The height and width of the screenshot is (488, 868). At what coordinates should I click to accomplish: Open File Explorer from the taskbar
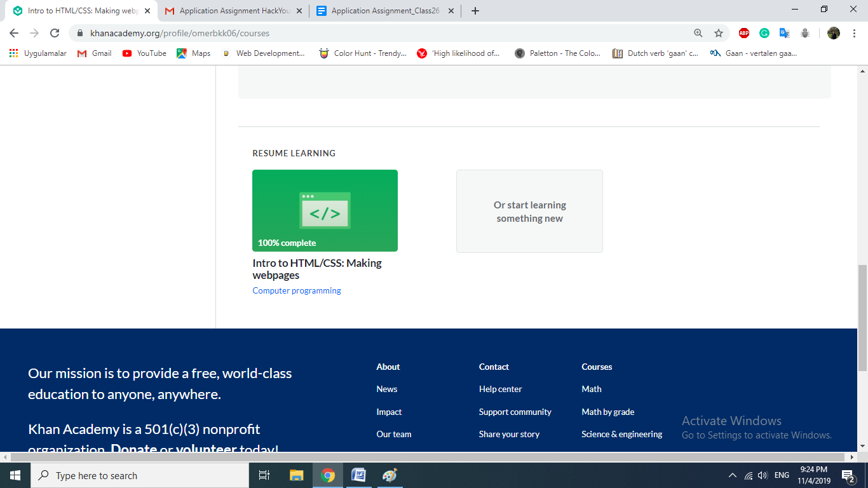(x=296, y=475)
